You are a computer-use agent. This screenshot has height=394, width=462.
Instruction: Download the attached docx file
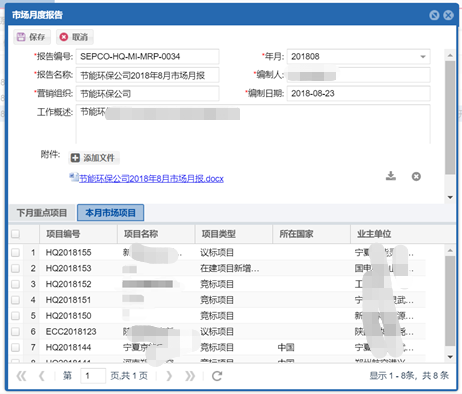click(391, 176)
